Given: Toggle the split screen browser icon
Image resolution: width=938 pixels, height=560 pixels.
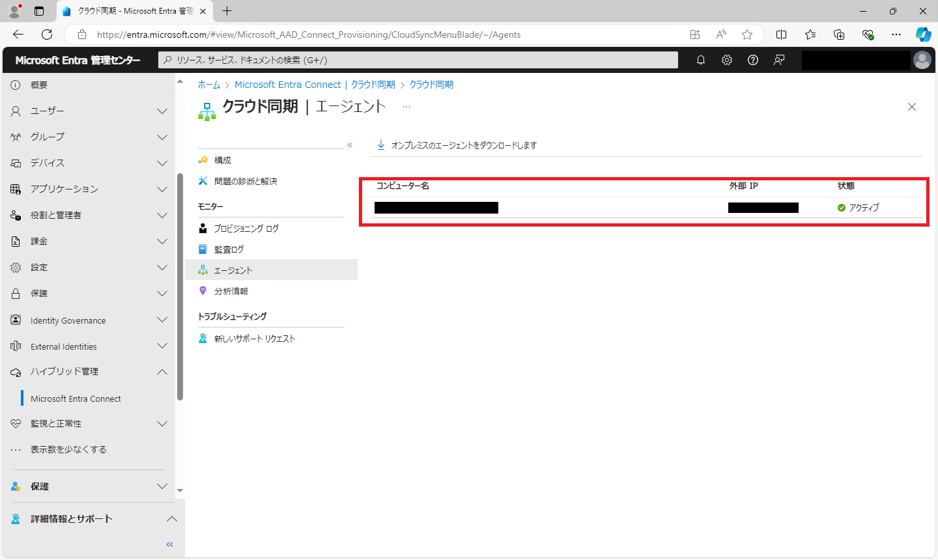Looking at the screenshot, I should click(x=782, y=35).
